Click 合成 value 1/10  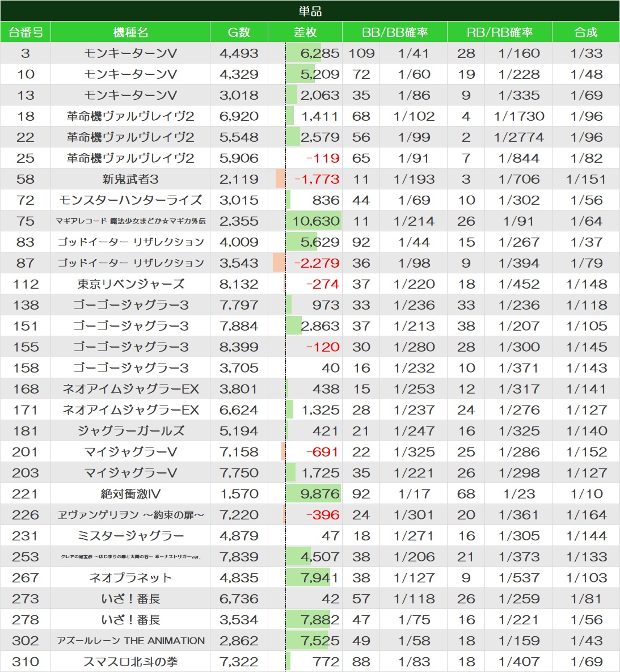tap(586, 494)
